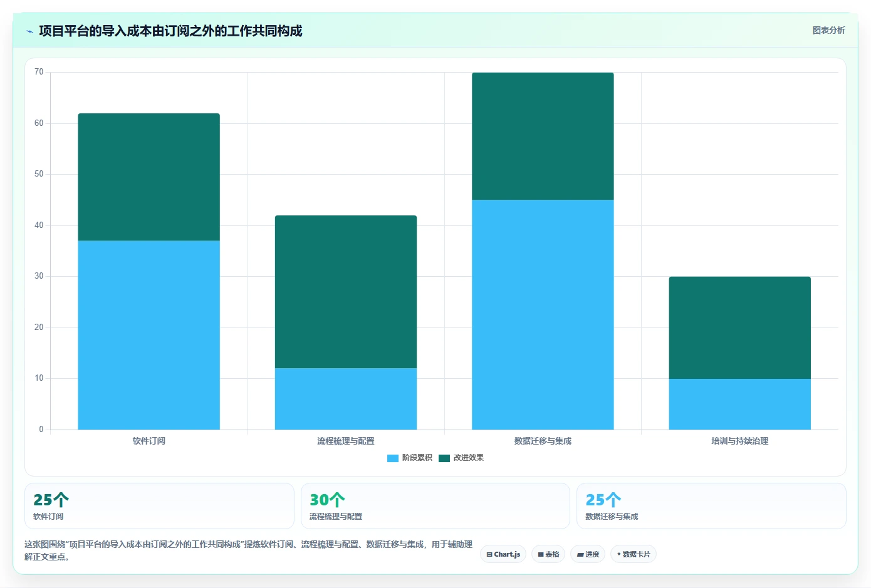Click the dark green segment of 流程梳理与配置 bar
The image size is (871, 588).
pyautogui.click(x=346, y=292)
